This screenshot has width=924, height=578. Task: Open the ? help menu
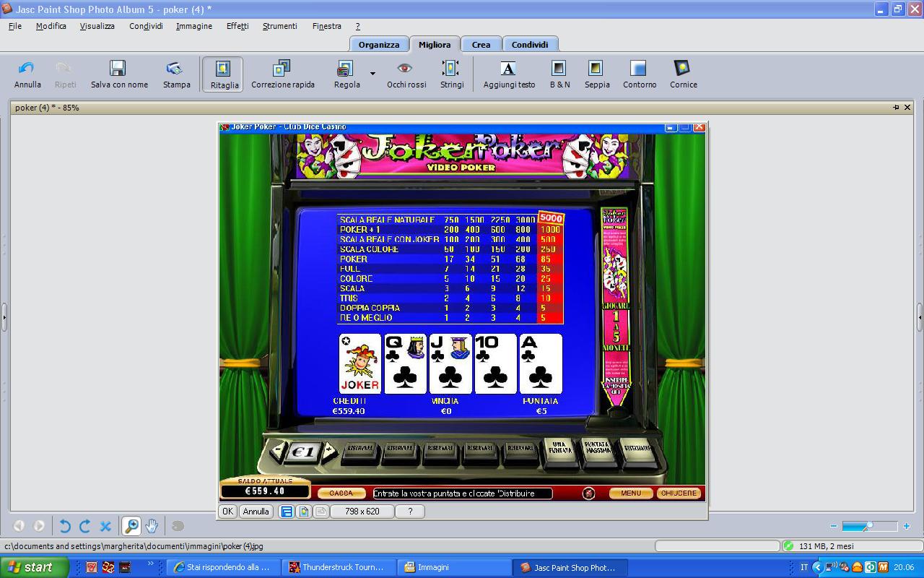pyautogui.click(x=357, y=26)
